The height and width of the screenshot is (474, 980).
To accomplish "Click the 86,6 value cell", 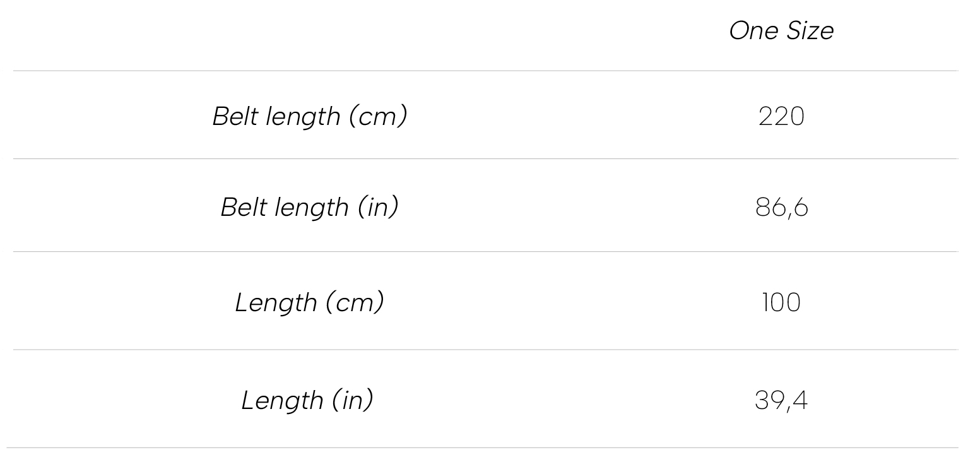I will pyautogui.click(x=781, y=208).
